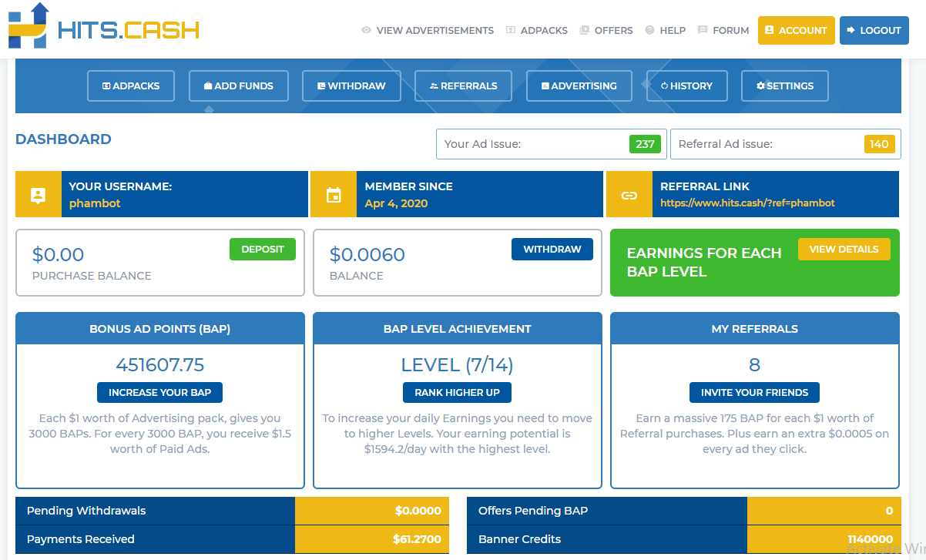
Task: Click the Hits.Cash logo icon
Action: [x=29, y=25]
